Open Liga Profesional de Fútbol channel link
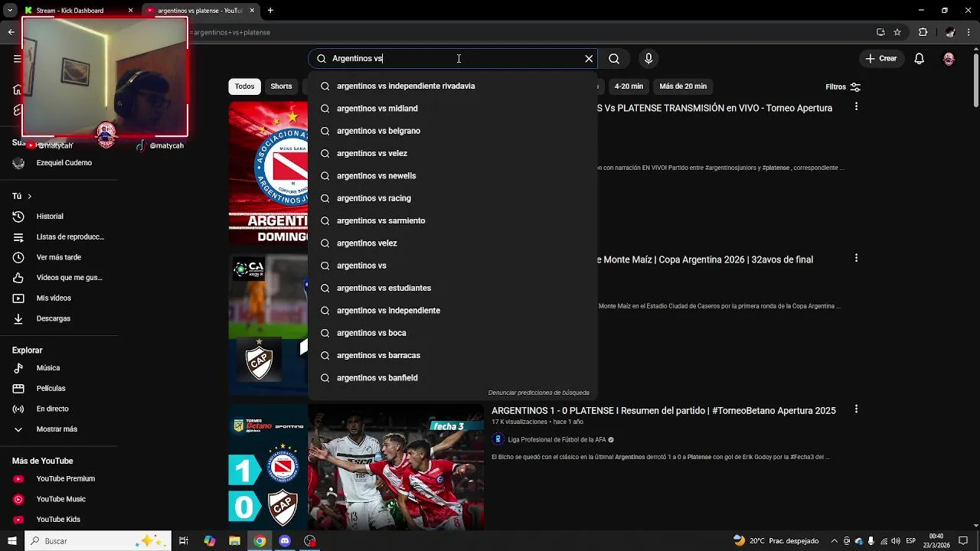This screenshot has height=551, width=980. click(x=557, y=440)
